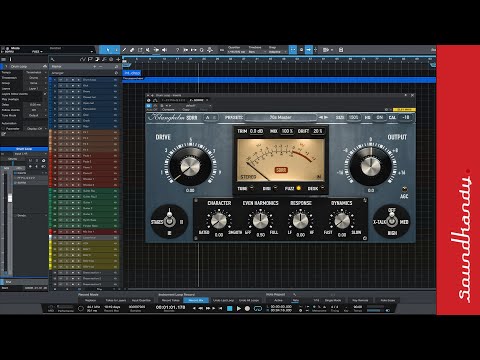Click the previous preset arrow

[321, 117]
